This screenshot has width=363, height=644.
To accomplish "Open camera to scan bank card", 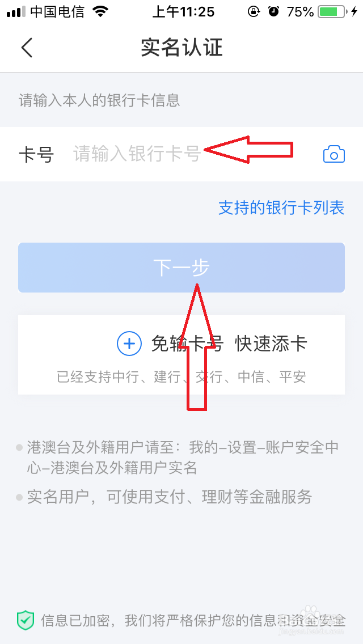I will (x=334, y=154).
